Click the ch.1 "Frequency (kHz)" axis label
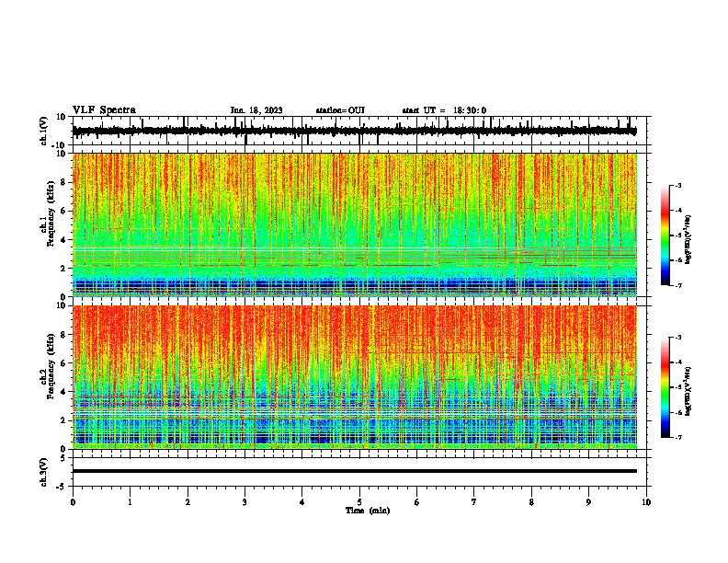 point(51,213)
